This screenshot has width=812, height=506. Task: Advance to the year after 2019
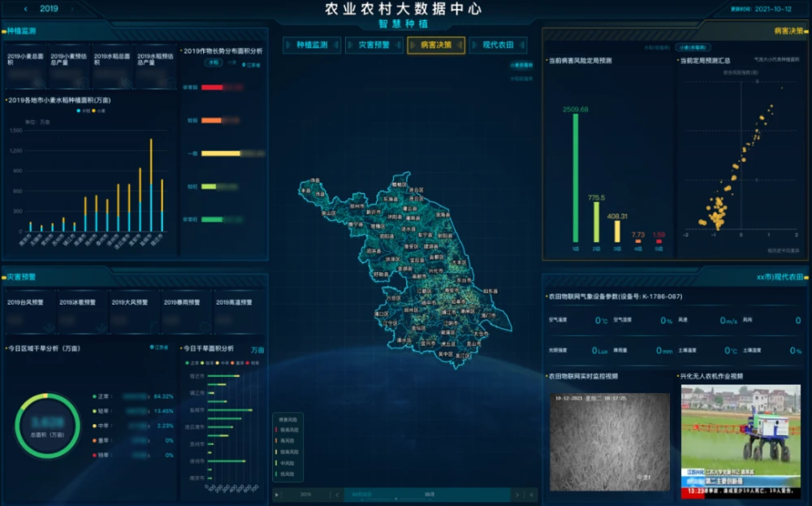pos(72,9)
